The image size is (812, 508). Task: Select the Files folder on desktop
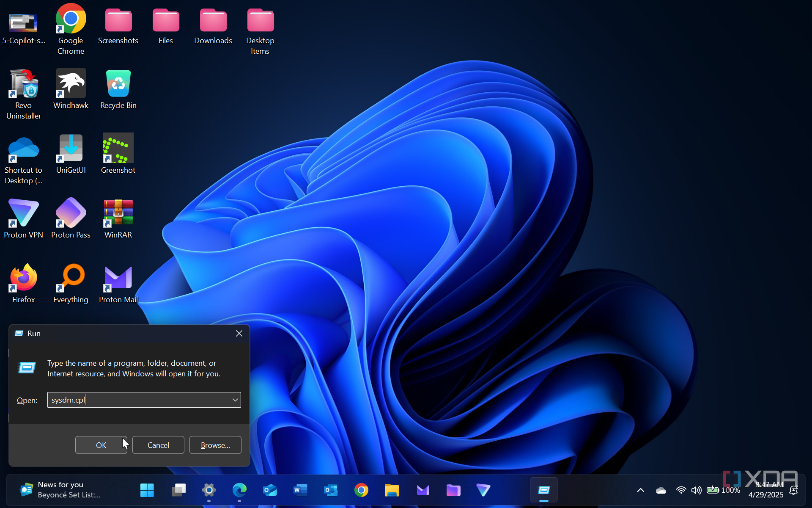[x=166, y=25]
